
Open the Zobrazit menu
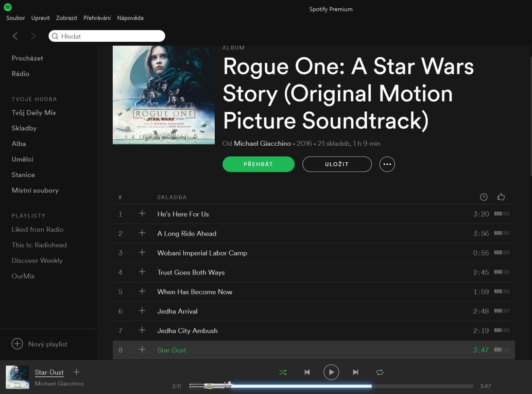[67, 18]
